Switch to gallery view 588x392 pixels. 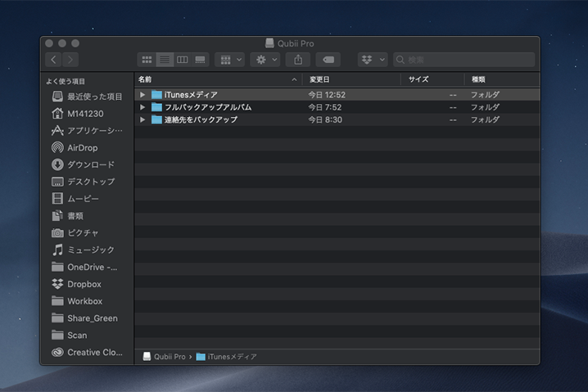[x=201, y=60]
